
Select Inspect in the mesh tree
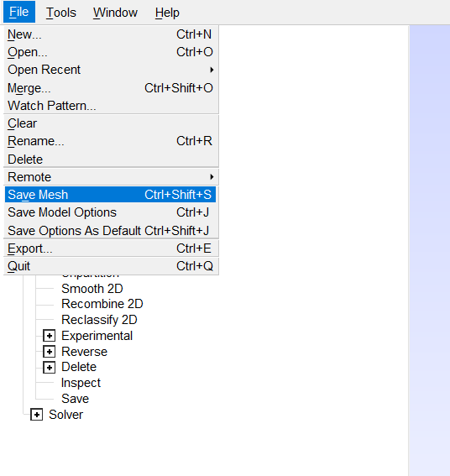pos(81,383)
